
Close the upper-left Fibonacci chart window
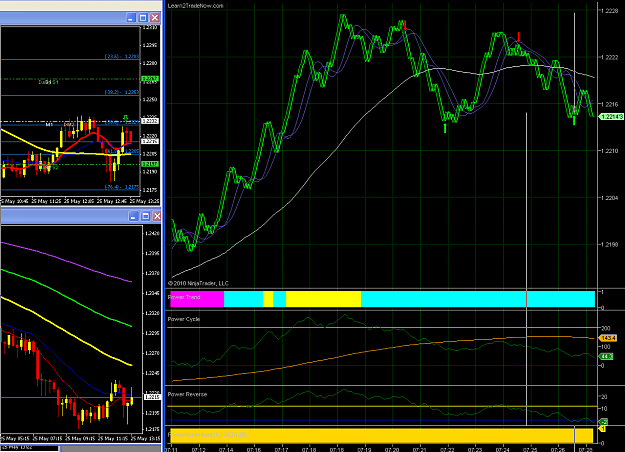click(155, 18)
